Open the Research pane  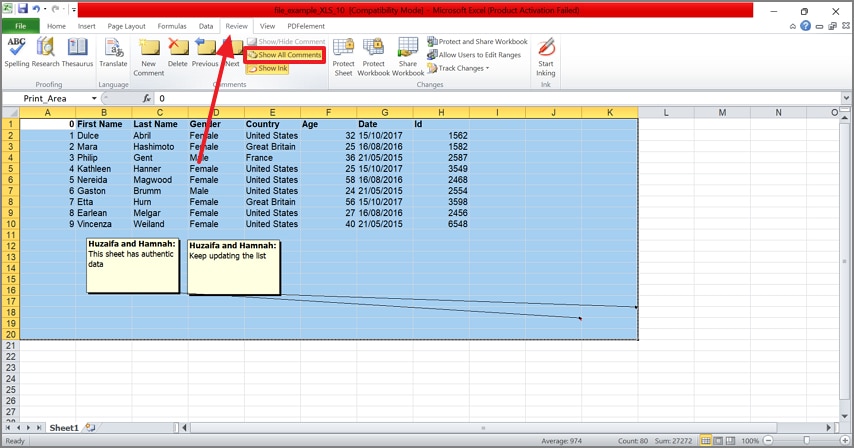[46, 53]
